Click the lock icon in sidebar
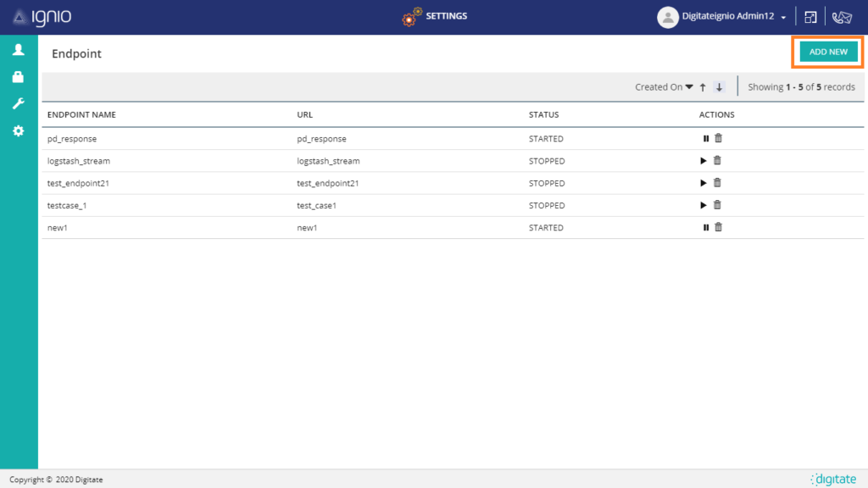Screen dimensions: 868x488 pos(18,77)
